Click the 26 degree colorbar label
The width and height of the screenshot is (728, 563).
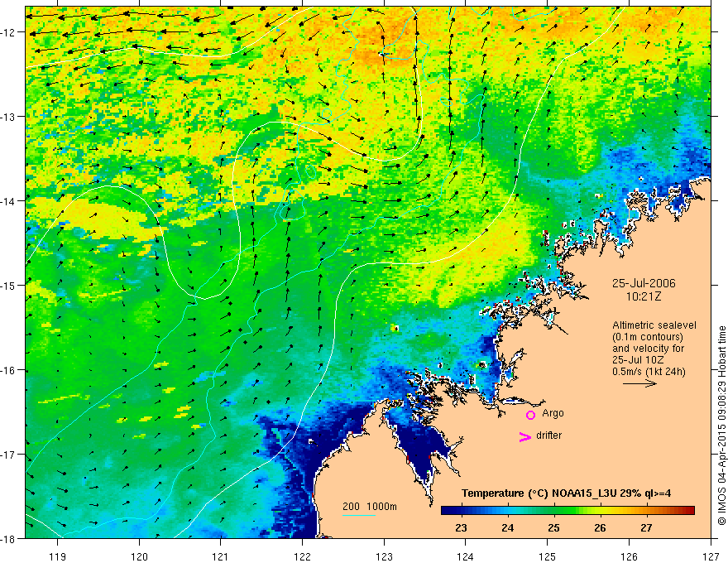pos(600,528)
